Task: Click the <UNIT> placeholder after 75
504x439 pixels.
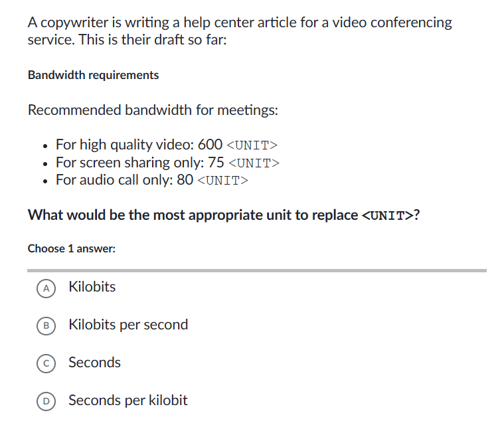Action: pyautogui.click(x=254, y=163)
